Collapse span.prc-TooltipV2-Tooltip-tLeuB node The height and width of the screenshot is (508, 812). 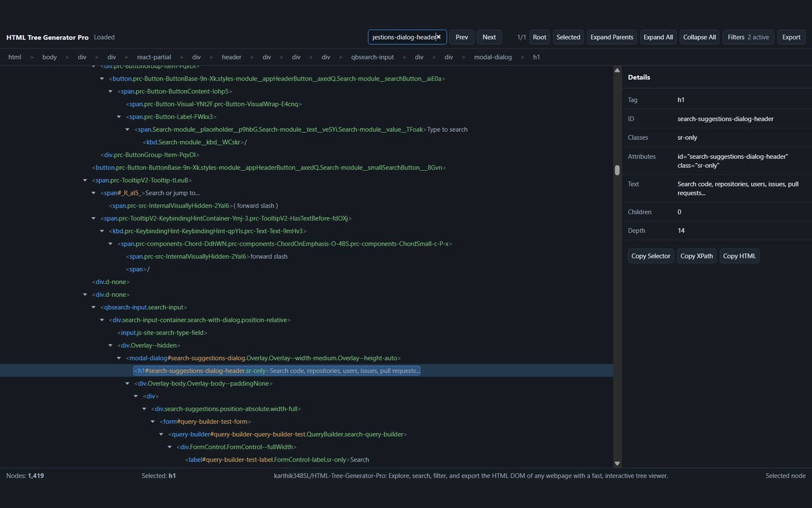(x=85, y=180)
